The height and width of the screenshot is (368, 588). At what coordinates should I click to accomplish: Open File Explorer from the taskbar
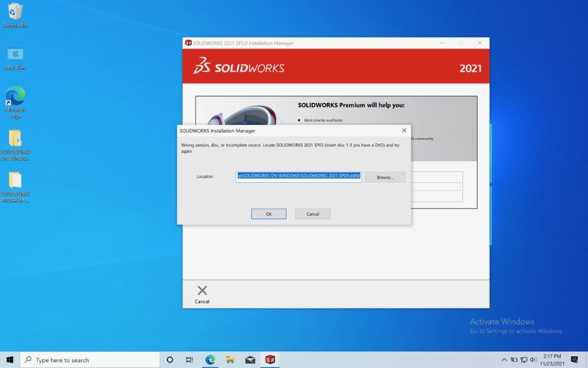(230, 360)
